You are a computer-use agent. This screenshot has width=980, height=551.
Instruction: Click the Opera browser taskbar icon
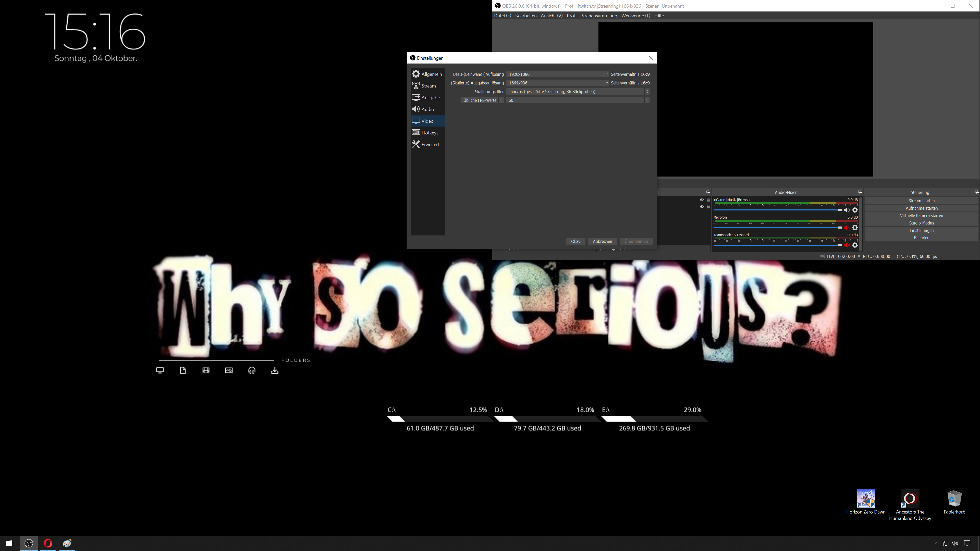coord(48,543)
